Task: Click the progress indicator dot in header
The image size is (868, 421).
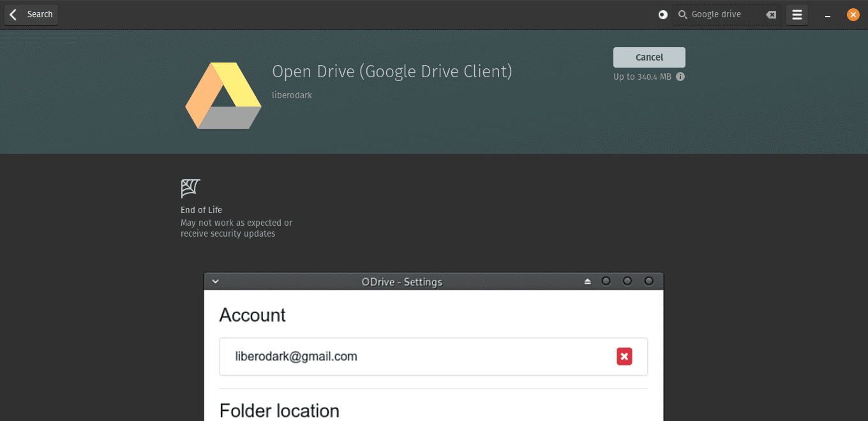Action: point(663,15)
